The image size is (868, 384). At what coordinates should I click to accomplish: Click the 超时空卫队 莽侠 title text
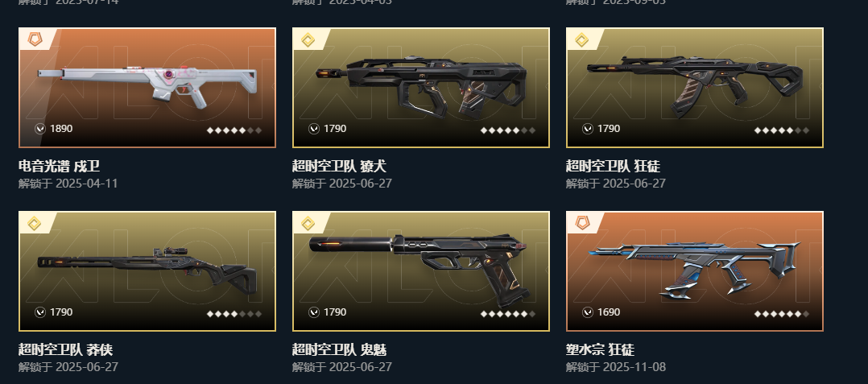(x=65, y=349)
